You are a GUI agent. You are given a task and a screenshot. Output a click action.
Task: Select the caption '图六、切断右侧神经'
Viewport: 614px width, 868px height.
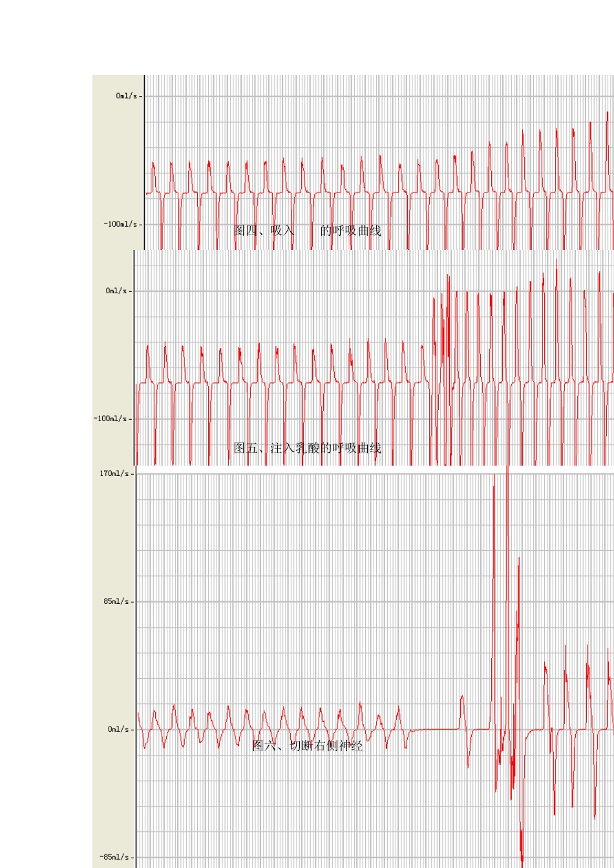coord(308,746)
